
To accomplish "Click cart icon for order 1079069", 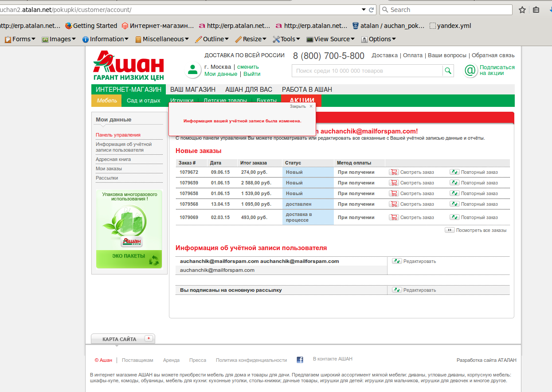I will click(x=394, y=217).
